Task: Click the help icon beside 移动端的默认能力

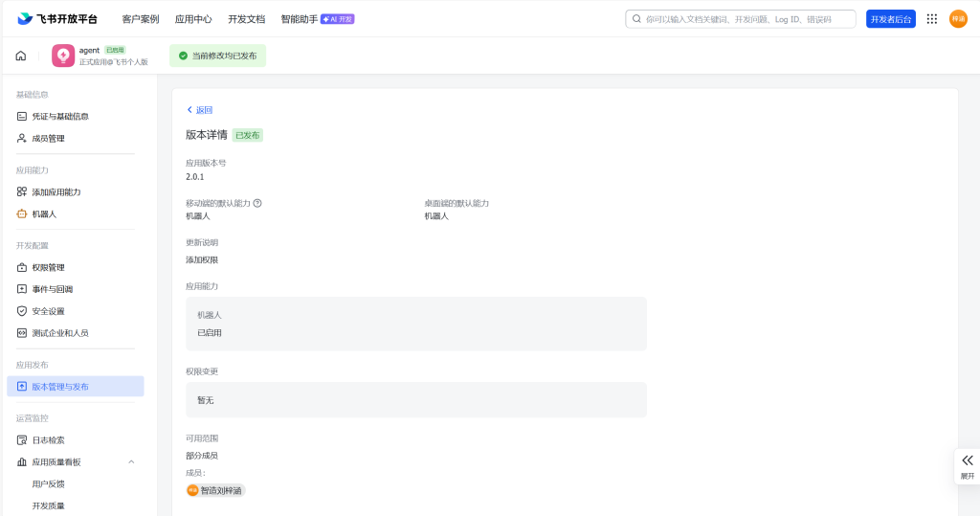Action: pos(257,203)
